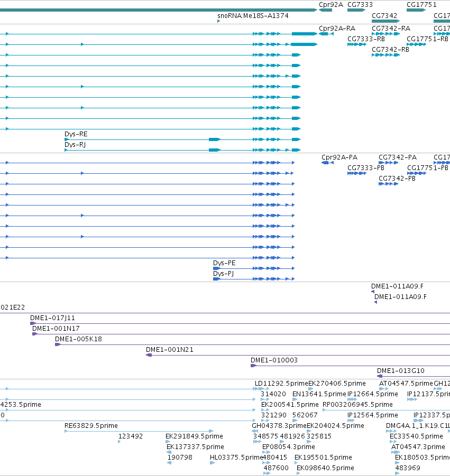The height and width of the screenshot is (476, 450).
Task: Open the CG17751-PB protein label
Action: click(428, 168)
